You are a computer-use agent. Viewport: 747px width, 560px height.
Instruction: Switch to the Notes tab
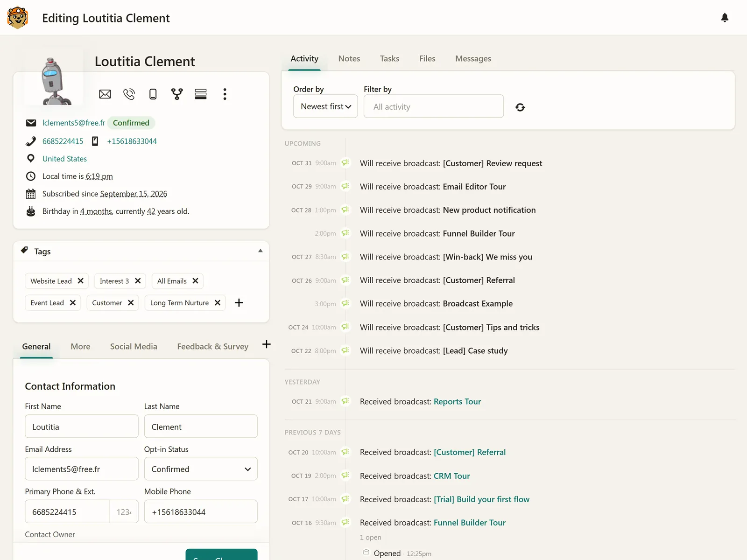click(x=349, y=59)
